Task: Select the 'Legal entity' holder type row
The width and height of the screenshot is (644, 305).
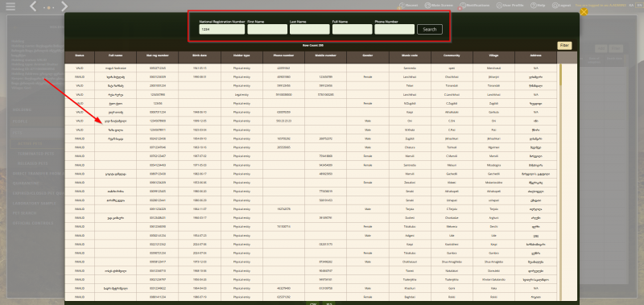Action: click(x=311, y=94)
